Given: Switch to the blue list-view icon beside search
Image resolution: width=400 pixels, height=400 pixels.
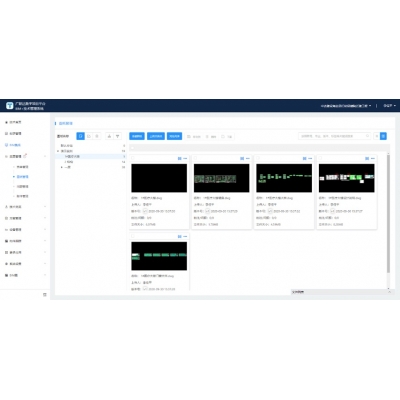Looking at the screenshot, I should pos(383,136).
